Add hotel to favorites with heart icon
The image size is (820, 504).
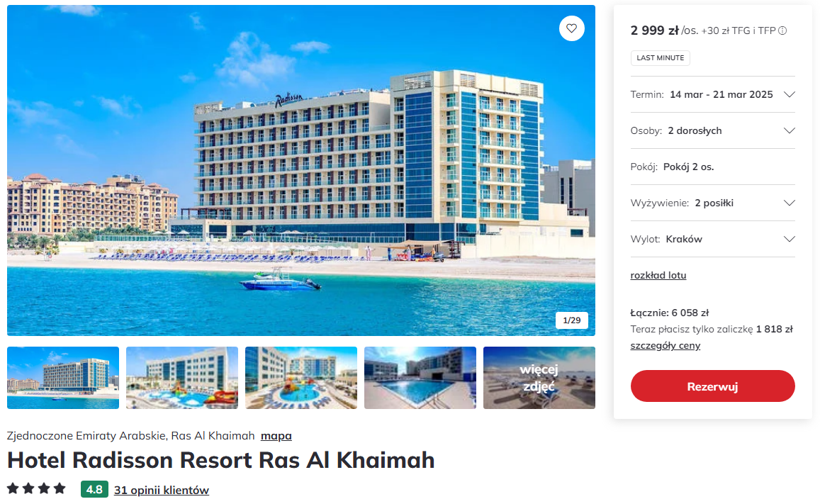(572, 28)
